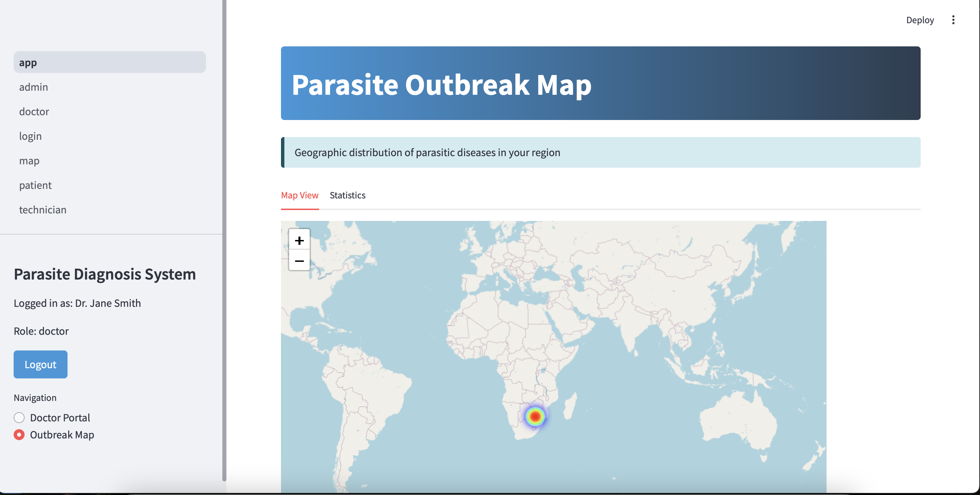
Task: Go to the login page link
Action: pos(30,136)
